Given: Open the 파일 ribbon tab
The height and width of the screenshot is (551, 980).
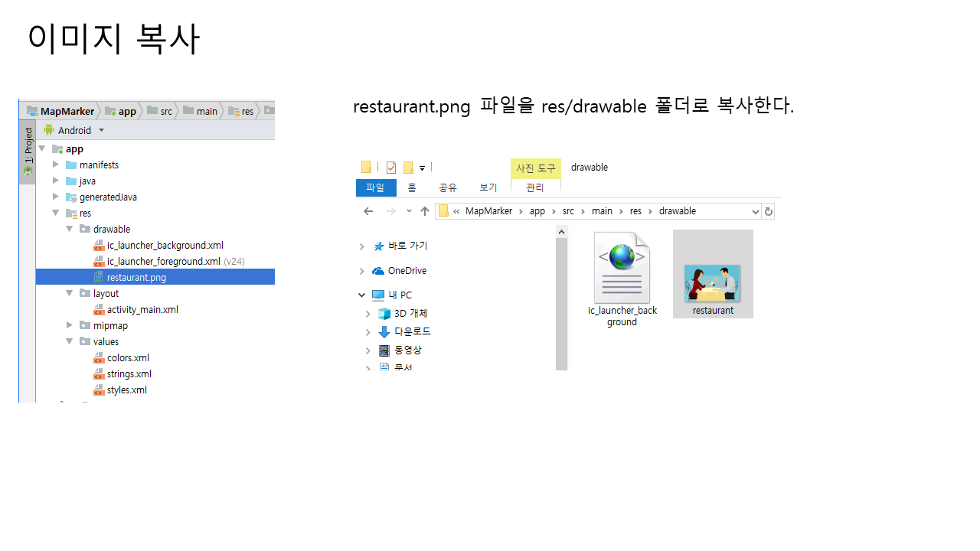Looking at the screenshot, I should 375,187.
